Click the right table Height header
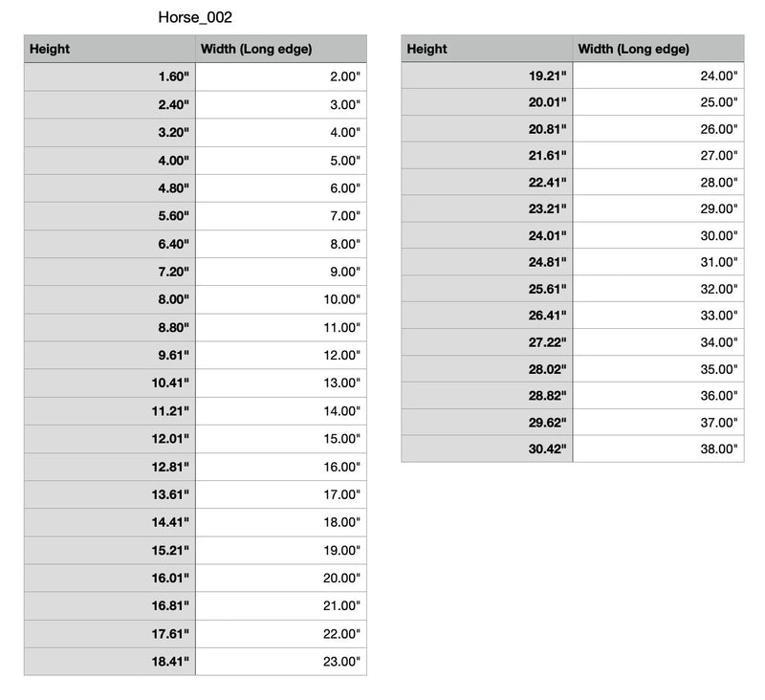Screen dimensions: 765x700 click(487, 49)
